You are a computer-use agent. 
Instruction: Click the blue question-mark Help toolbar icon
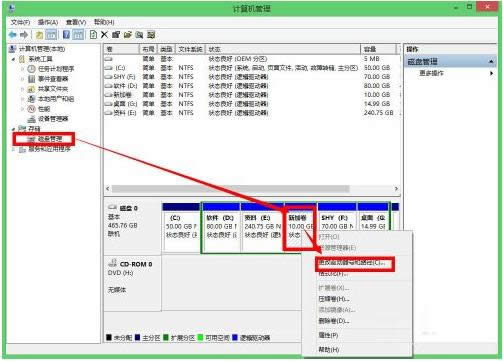66,34
